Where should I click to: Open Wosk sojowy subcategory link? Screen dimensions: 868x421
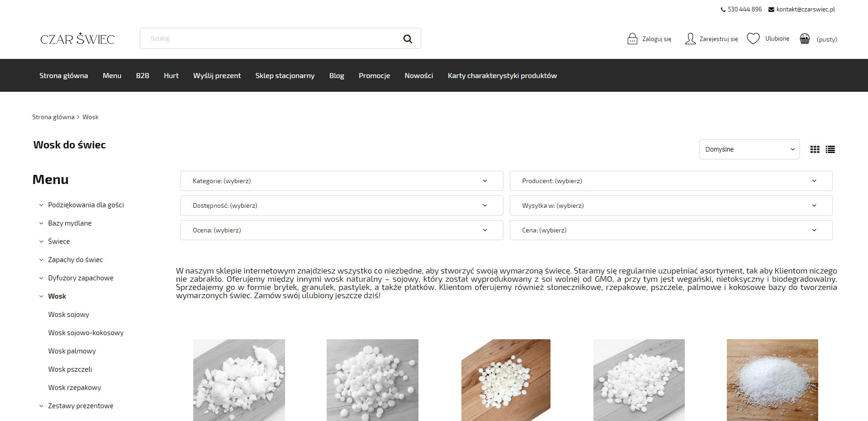[69, 315]
